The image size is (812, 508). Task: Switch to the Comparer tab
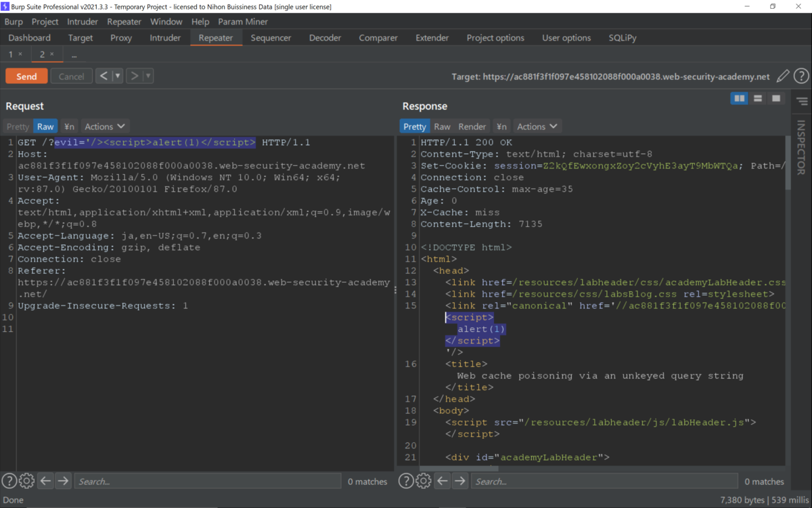point(378,38)
